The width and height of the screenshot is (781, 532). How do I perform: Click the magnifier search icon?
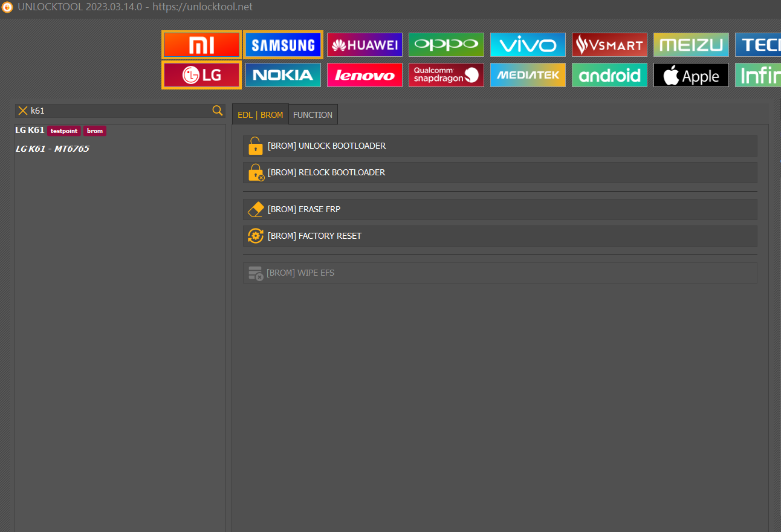tap(218, 110)
